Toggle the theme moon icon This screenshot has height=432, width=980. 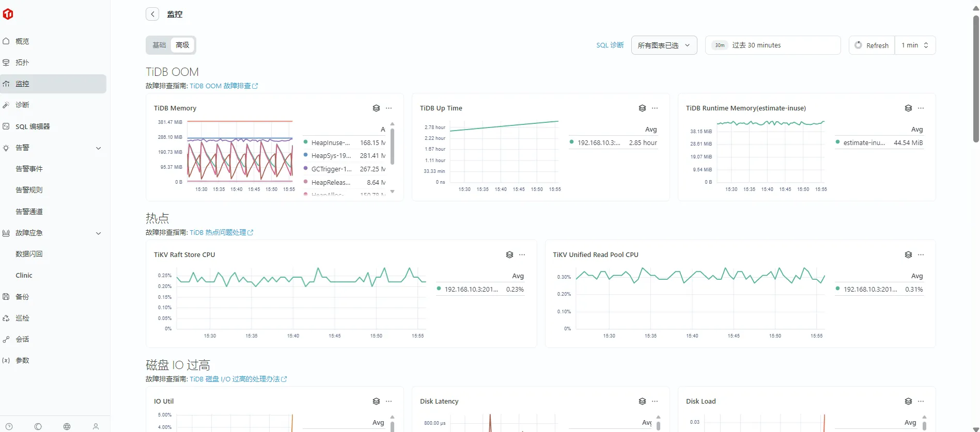pyautogui.click(x=38, y=426)
